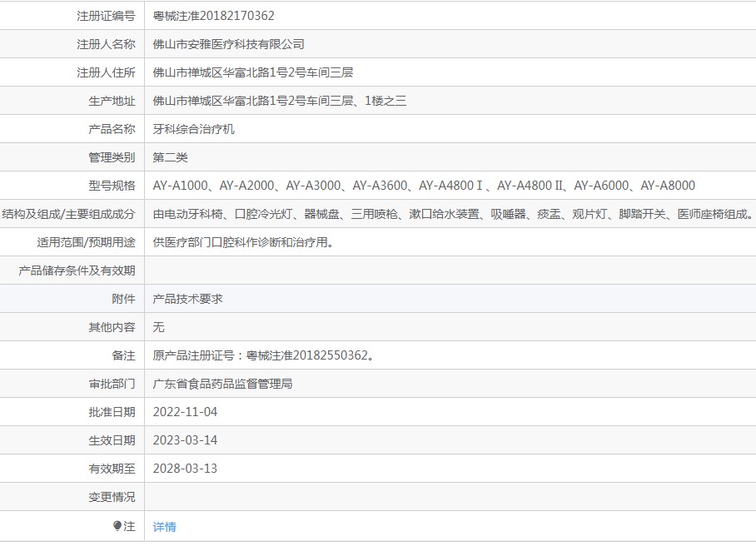Select registration number 粤械注准20182170362

(x=214, y=16)
